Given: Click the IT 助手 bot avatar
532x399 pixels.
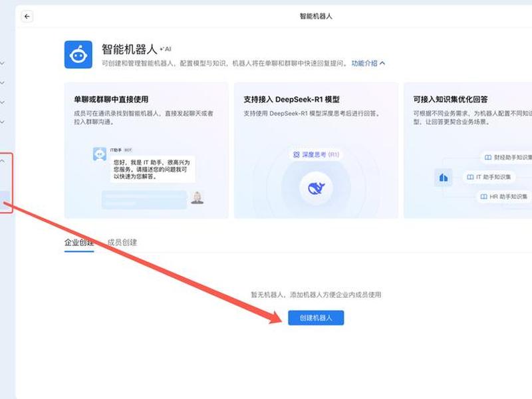Looking at the screenshot, I should [x=99, y=154].
